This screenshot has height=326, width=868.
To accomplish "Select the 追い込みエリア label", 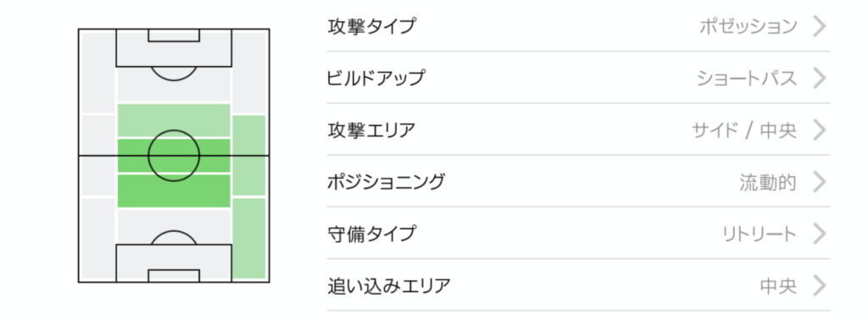I will [388, 285].
